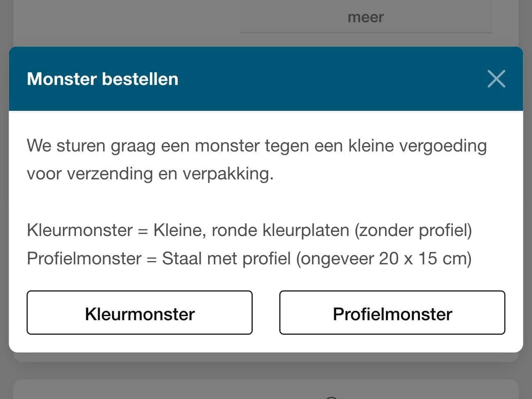
Task: Click the 'Monster bestellen' dialog title
Action: pyautogui.click(x=103, y=79)
